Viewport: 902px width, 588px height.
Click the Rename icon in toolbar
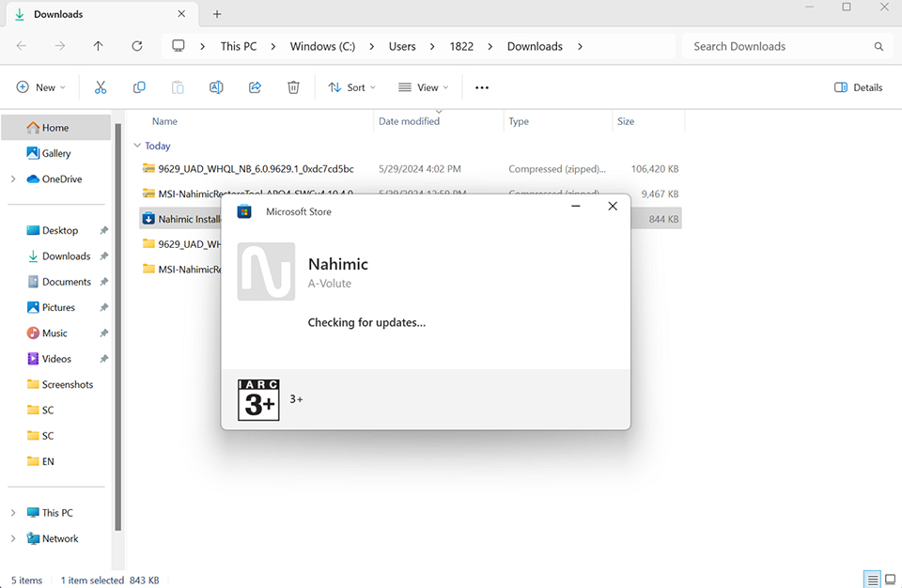(216, 87)
